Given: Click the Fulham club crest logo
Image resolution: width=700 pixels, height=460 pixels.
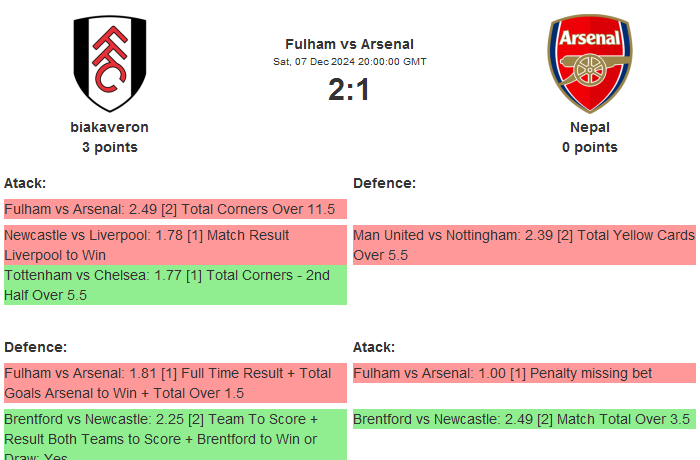Looking at the screenshot, I should point(109,63).
